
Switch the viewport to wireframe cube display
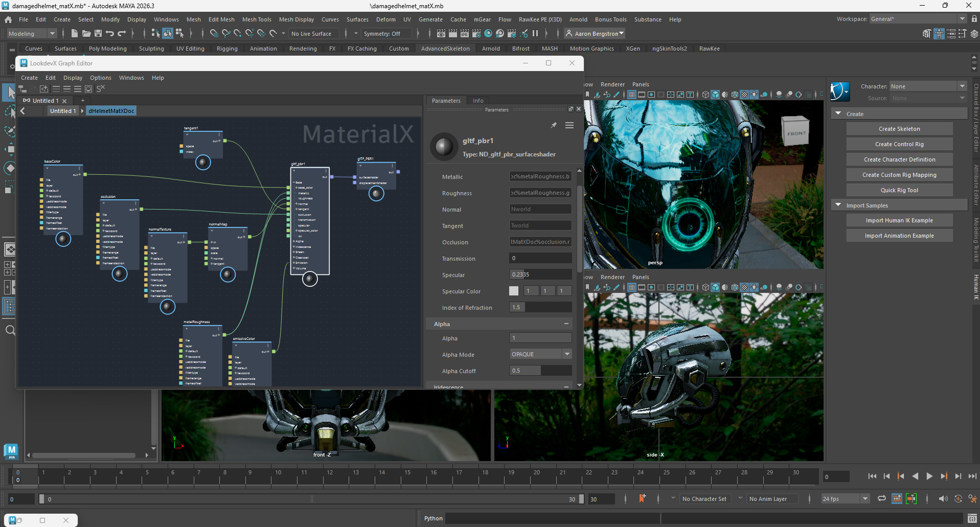[x=706, y=95]
